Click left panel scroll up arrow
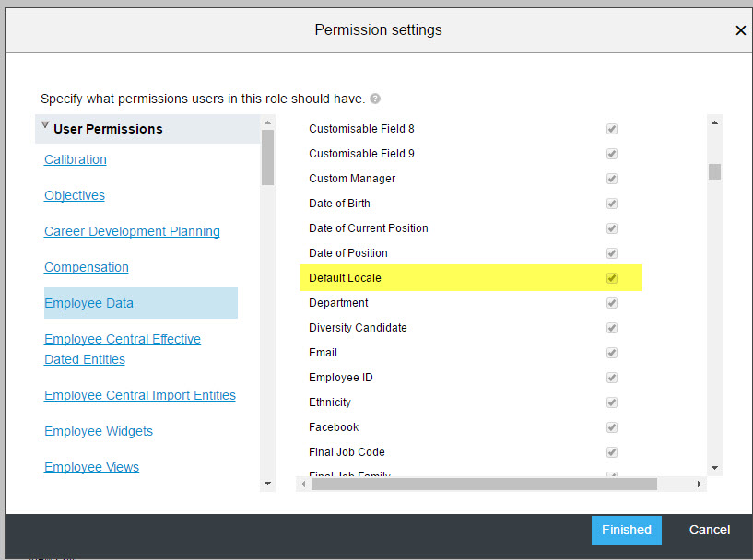The height and width of the screenshot is (560, 753). [268, 122]
